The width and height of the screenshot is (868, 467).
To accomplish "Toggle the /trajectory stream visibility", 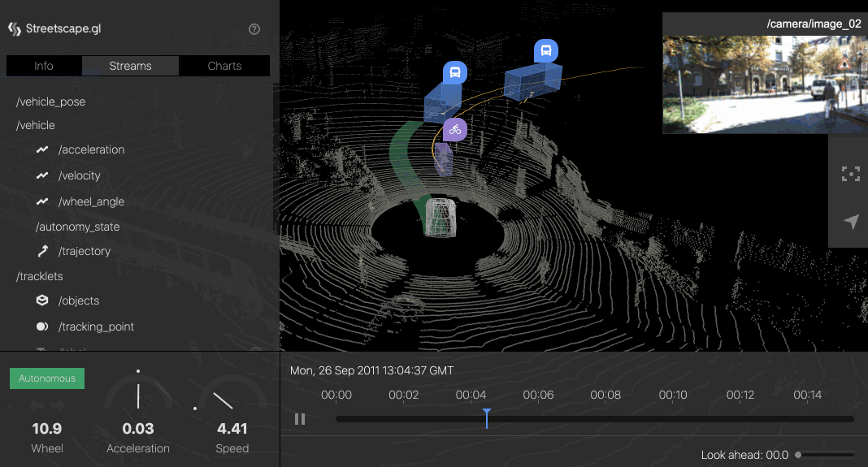I will click(x=85, y=251).
